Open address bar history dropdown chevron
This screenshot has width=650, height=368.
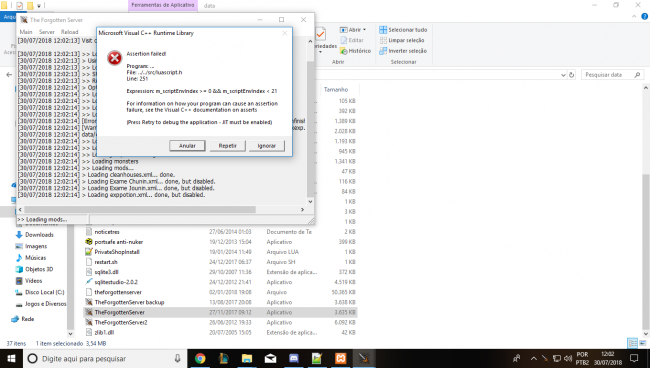(x=563, y=75)
